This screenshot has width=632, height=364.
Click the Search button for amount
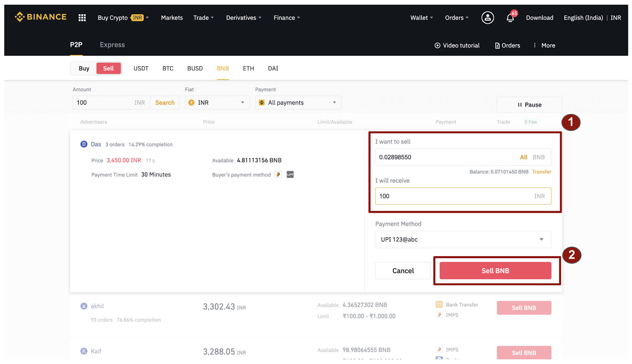165,103
